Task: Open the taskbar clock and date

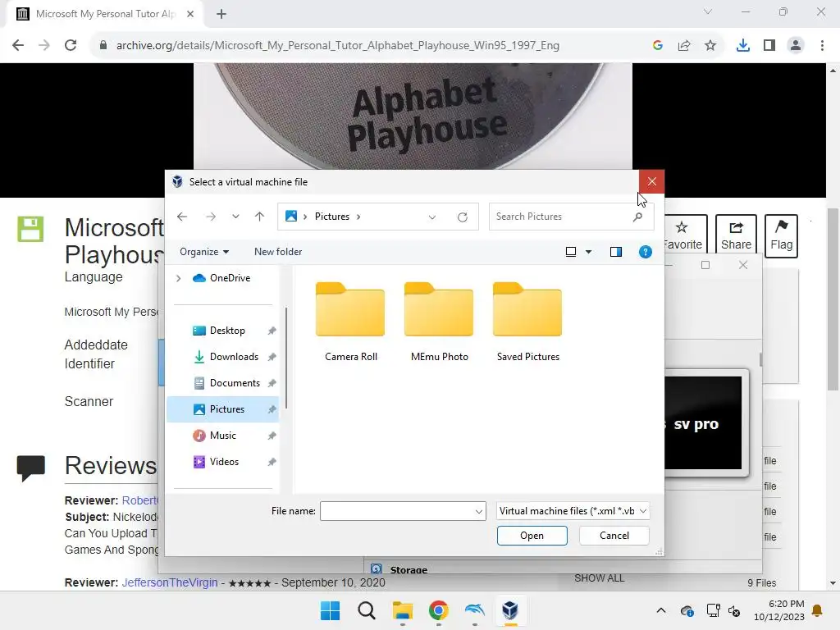Action: point(779,610)
